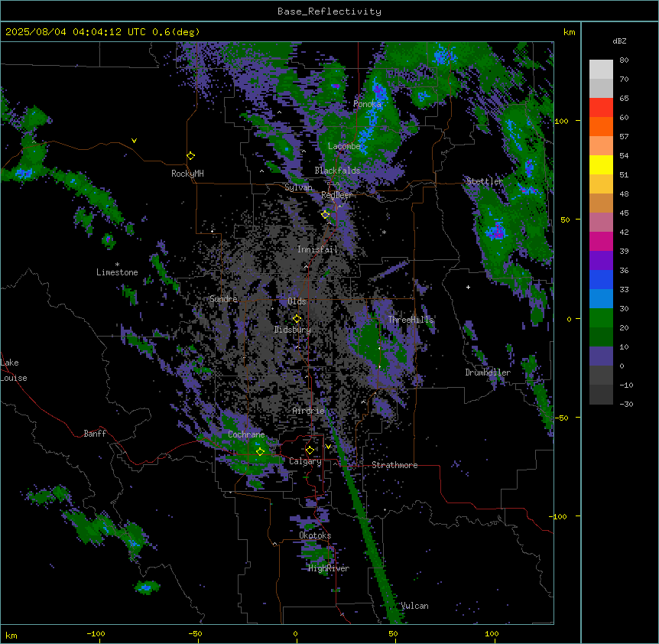
Task: Click the Didsbury label
Action: coord(293,330)
